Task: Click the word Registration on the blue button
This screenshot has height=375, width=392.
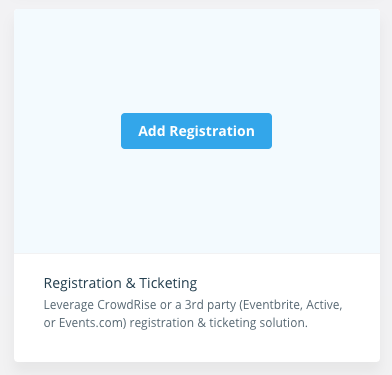Action: pyautogui.click(x=212, y=131)
